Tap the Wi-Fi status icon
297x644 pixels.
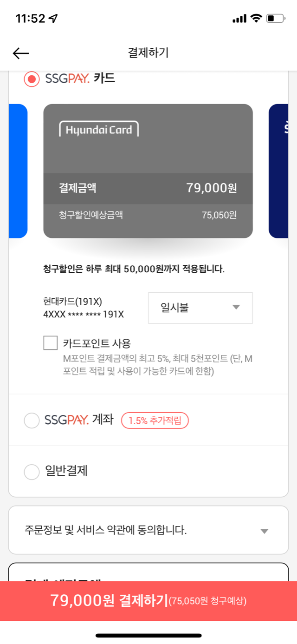coord(256,19)
